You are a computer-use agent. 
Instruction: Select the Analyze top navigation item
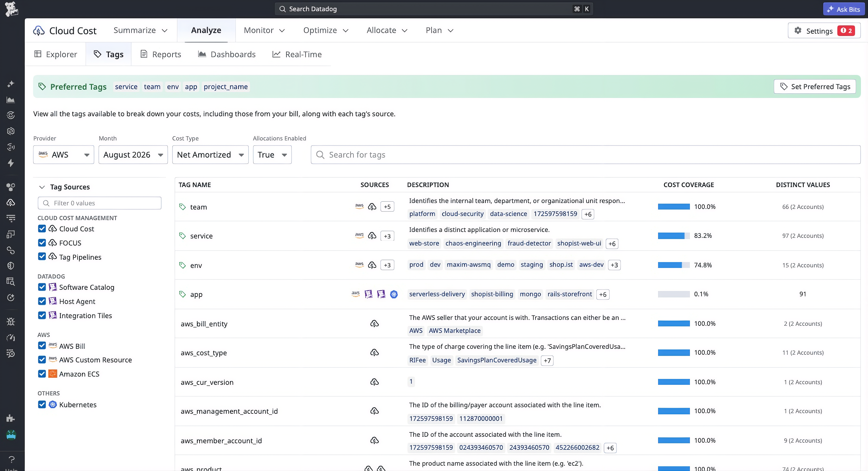206,30
